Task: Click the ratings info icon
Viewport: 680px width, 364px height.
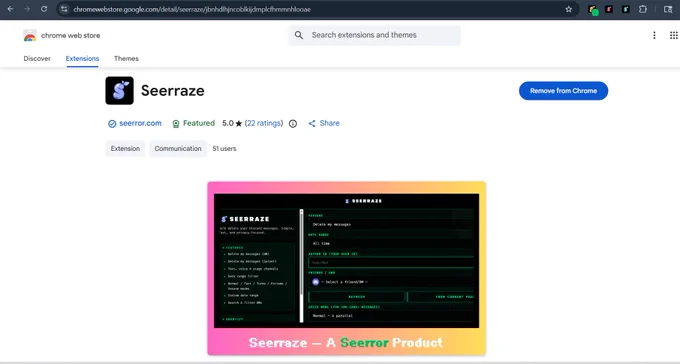Action: pyautogui.click(x=293, y=124)
